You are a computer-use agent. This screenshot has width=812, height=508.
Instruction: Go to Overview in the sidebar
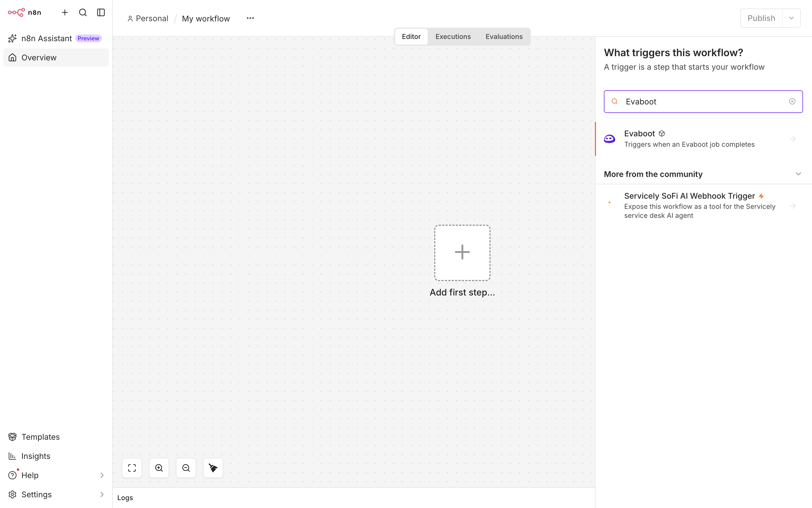click(56, 58)
